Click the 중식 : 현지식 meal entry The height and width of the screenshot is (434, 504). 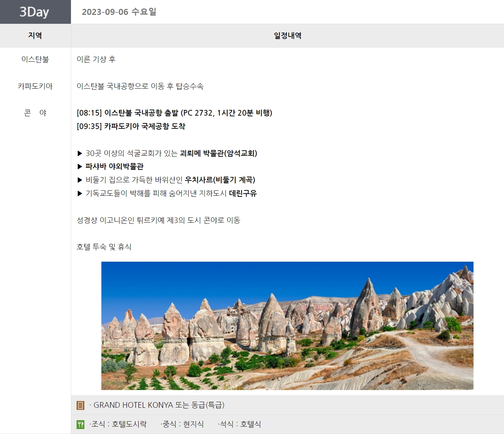(182, 424)
